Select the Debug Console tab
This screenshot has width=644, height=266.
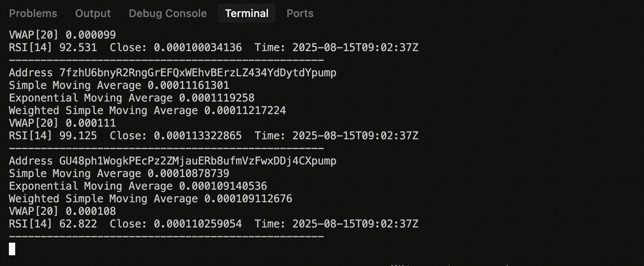tap(167, 13)
